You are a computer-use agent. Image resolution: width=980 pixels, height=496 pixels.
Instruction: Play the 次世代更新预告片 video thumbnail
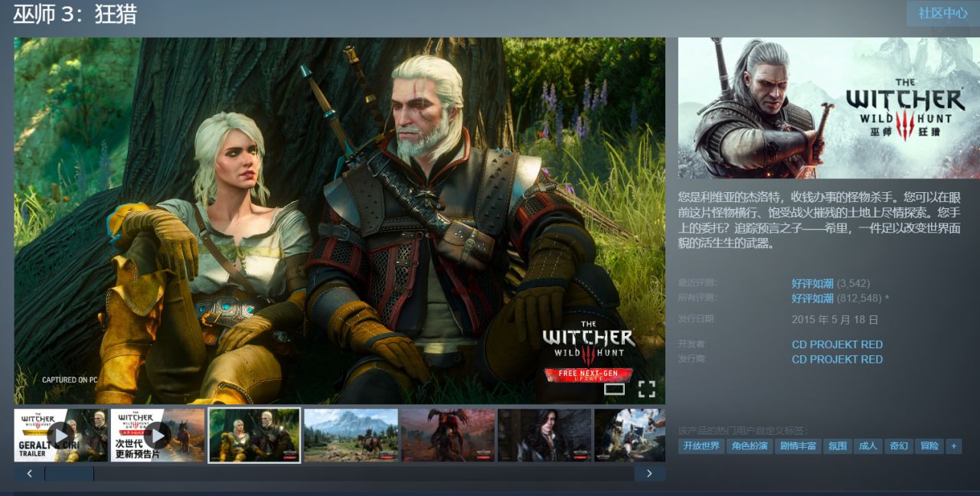click(x=157, y=435)
